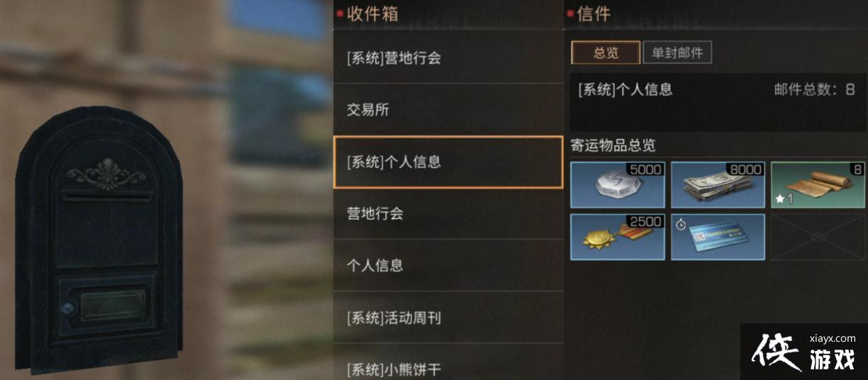Open the silver ore 5000 item
The image size is (868, 380).
click(x=618, y=185)
